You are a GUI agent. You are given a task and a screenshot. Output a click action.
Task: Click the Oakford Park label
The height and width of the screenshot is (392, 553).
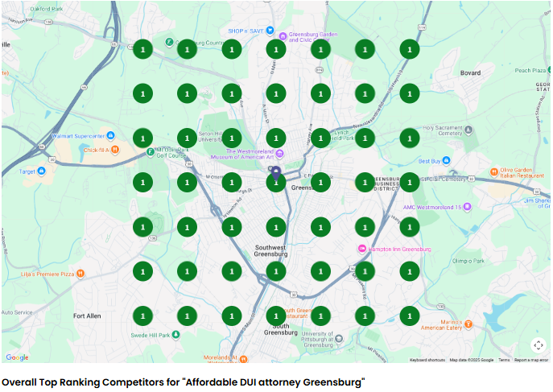47,9
